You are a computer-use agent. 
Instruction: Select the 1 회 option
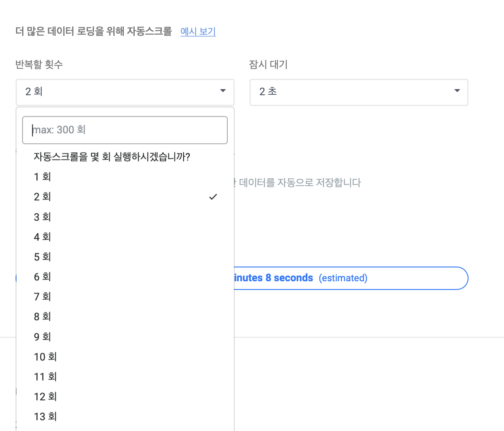pyautogui.click(x=42, y=177)
